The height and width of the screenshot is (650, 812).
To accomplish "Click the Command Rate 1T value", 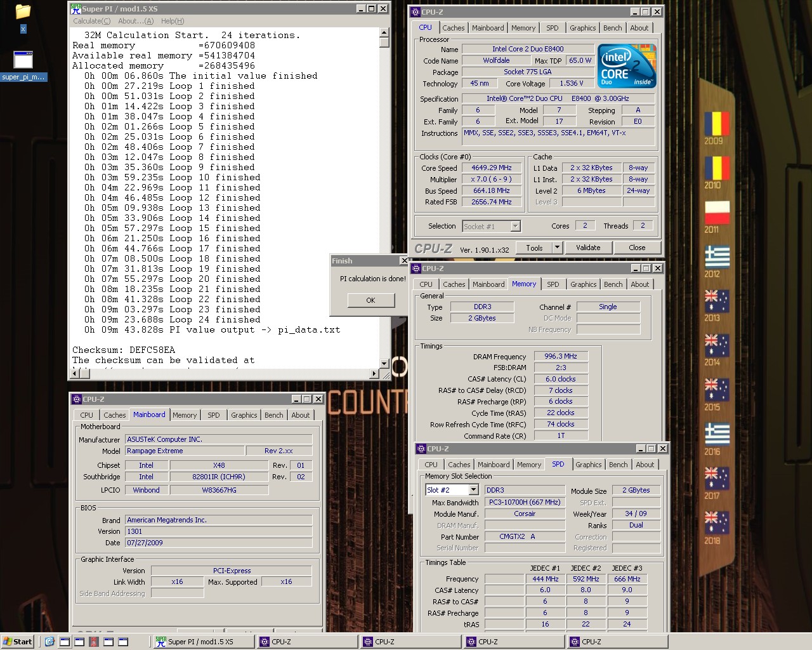I will 561,435.
